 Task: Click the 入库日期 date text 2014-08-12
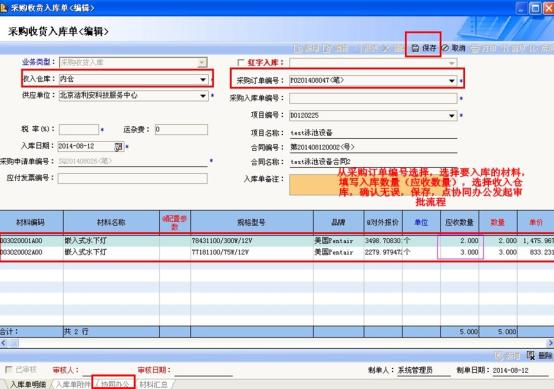click(76, 146)
